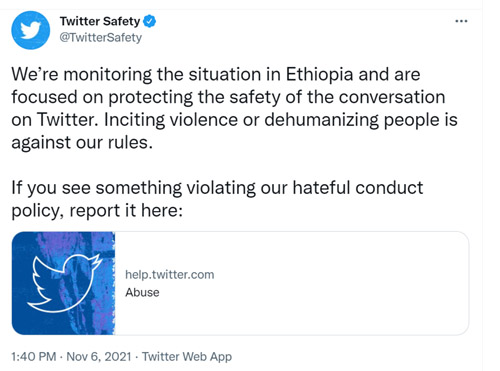Click the "report it here:" text
The width and height of the screenshot is (500, 371).
tap(126, 211)
